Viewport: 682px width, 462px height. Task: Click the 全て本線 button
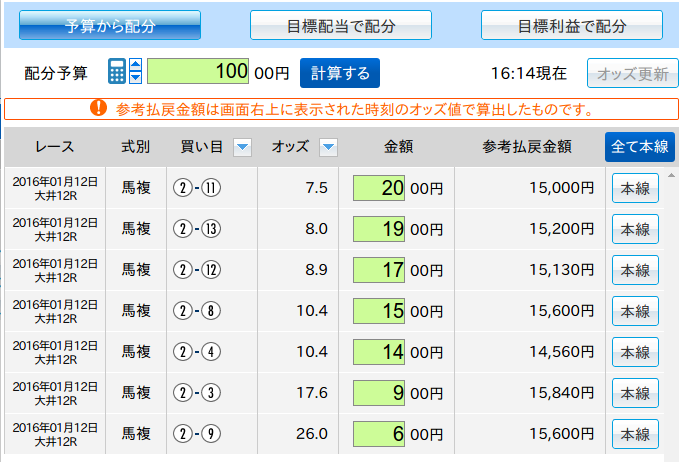point(640,147)
